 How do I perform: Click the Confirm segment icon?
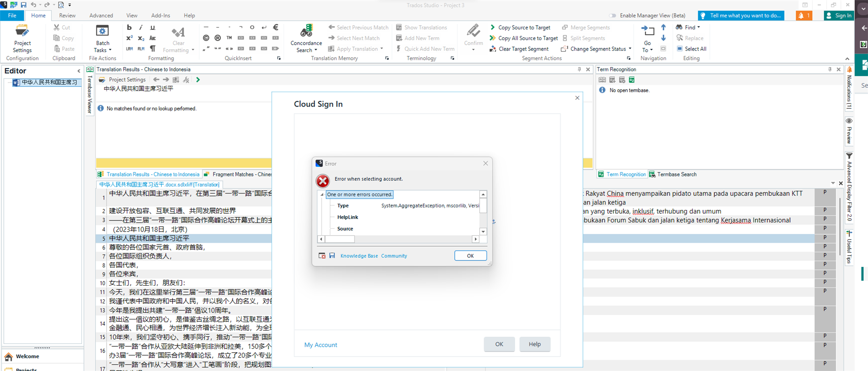(x=473, y=31)
